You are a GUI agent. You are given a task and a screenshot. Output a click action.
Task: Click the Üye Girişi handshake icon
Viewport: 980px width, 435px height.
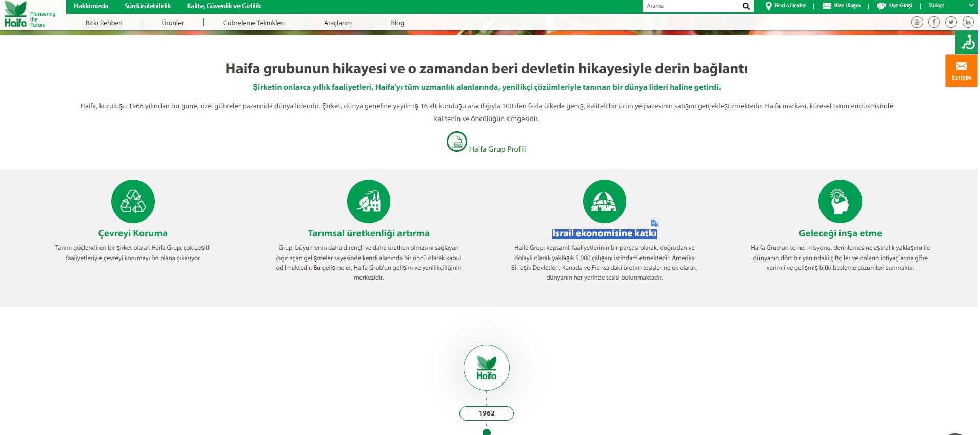(881, 6)
